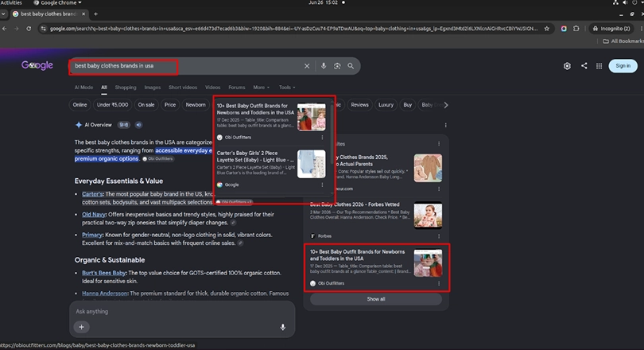The height and width of the screenshot is (350, 644).
Task: Open the Old Navy link
Action: coord(94,215)
